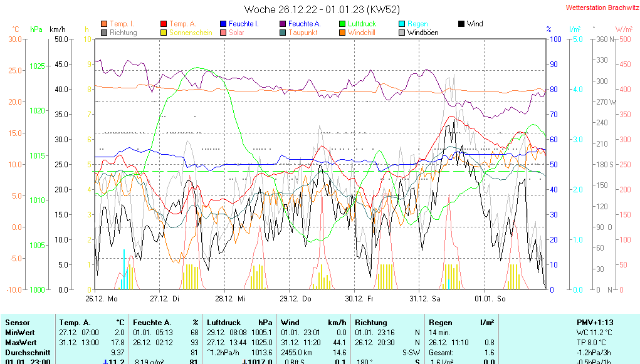The image size is (640, 364).
Task: Click the Windböen legend label
Action: coord(422,33)
